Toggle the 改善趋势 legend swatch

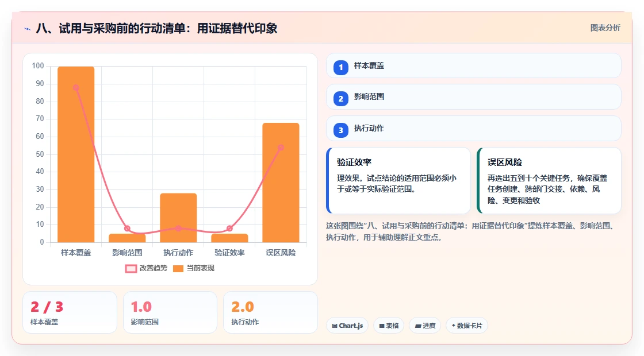[131, 269]
